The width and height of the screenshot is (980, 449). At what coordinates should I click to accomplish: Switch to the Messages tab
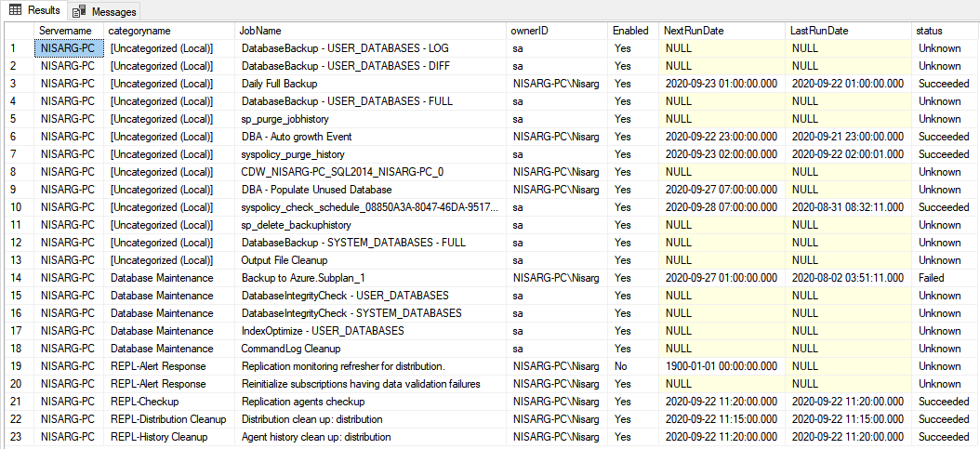pyautogui.click(x=113, y=12)
